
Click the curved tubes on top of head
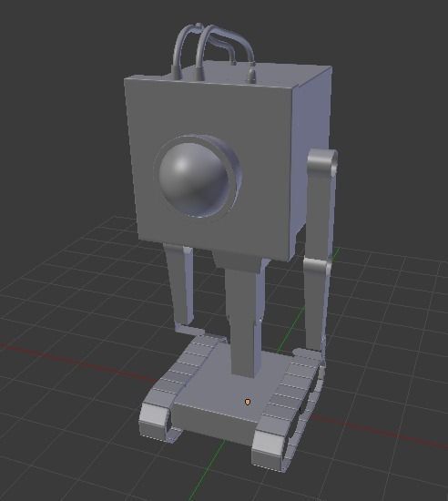[x=213, y=48]
